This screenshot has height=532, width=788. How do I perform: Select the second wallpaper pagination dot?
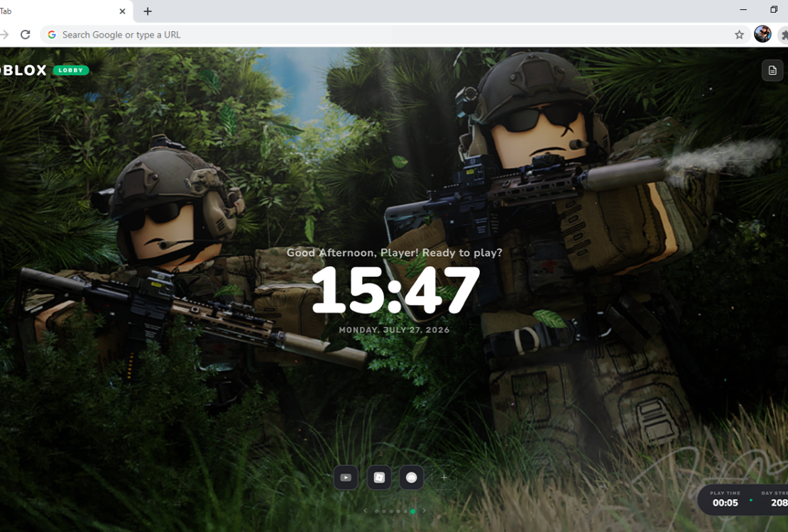[x=384, y=511]
